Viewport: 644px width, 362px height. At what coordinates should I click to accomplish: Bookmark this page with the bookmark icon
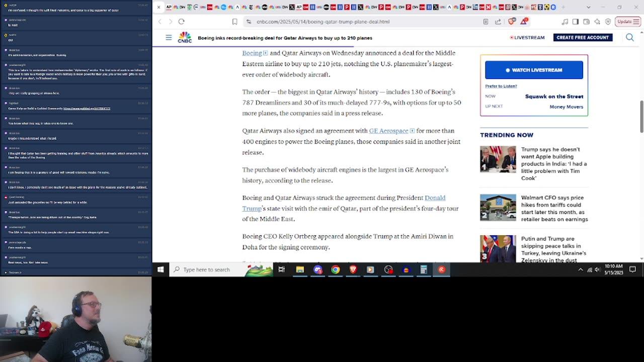click(x=234, y=22)
